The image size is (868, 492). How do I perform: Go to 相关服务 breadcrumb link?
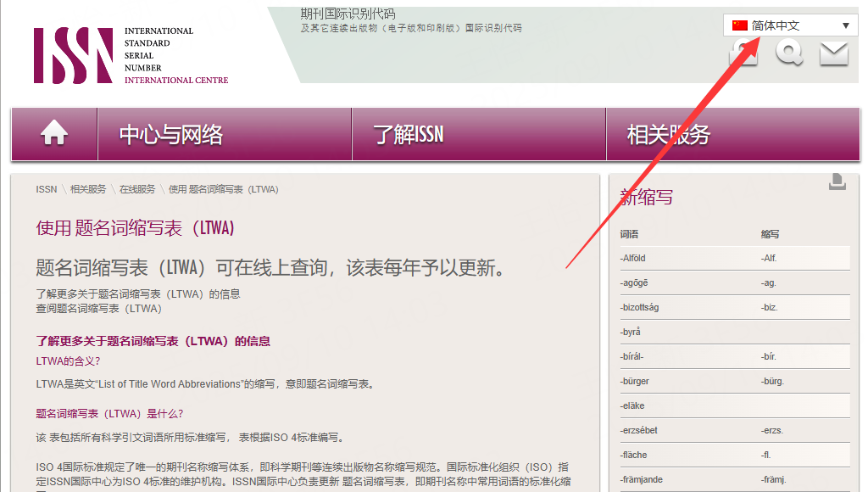[x=88, y=189]
